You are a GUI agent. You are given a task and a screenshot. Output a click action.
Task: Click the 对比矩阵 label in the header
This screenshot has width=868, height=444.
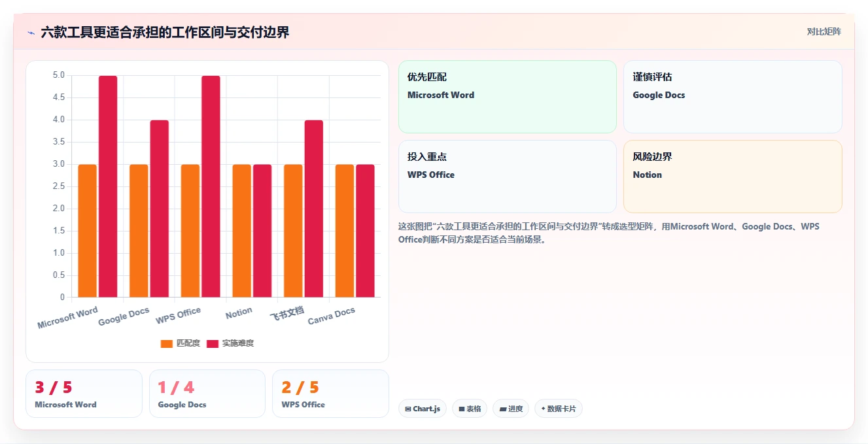point(824,31)
